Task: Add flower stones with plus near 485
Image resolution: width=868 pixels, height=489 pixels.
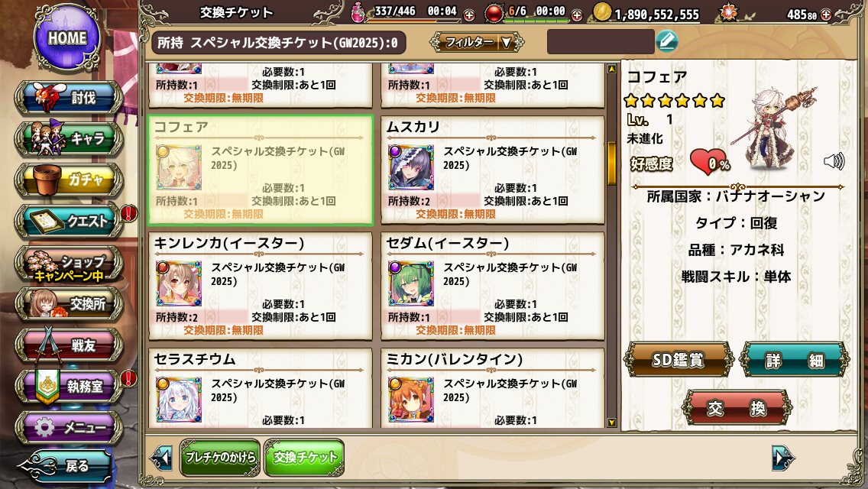Action: [825, 15]
